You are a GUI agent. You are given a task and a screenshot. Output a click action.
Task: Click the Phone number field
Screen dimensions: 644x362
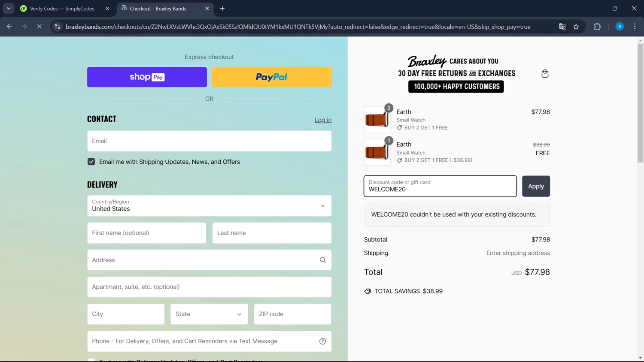[x=209, y=341]
